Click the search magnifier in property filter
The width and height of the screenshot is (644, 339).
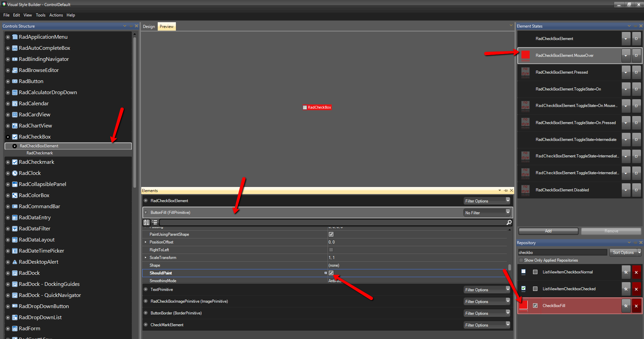click(509, 222)
